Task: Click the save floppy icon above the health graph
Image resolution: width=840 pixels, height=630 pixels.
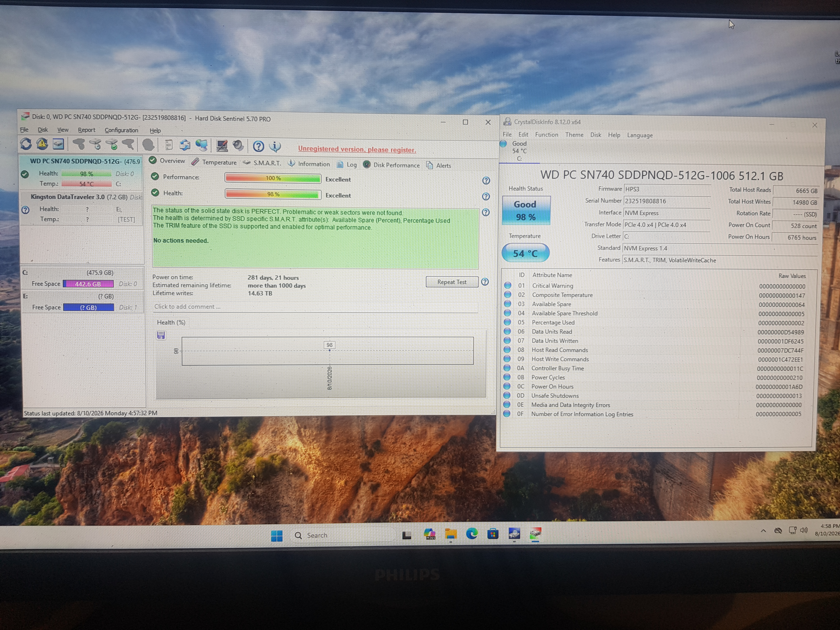Action: pos(161,335)
